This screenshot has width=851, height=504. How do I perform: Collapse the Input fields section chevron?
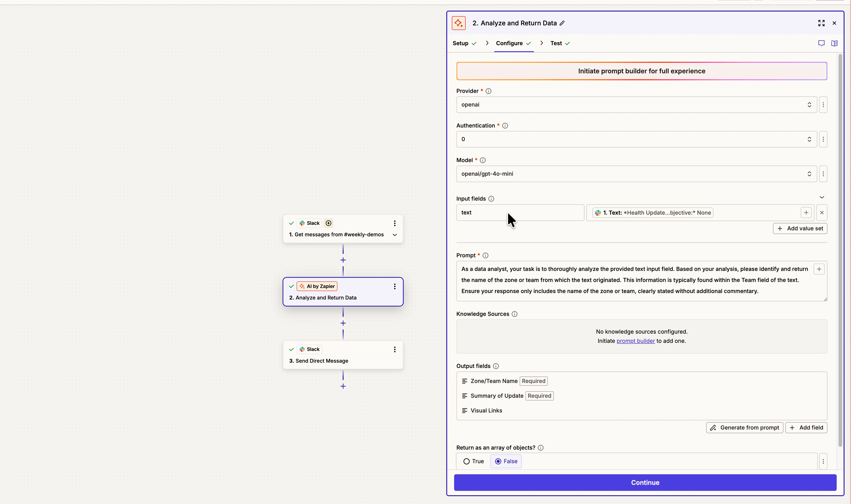pyautogui.click(x=821, y=197)
